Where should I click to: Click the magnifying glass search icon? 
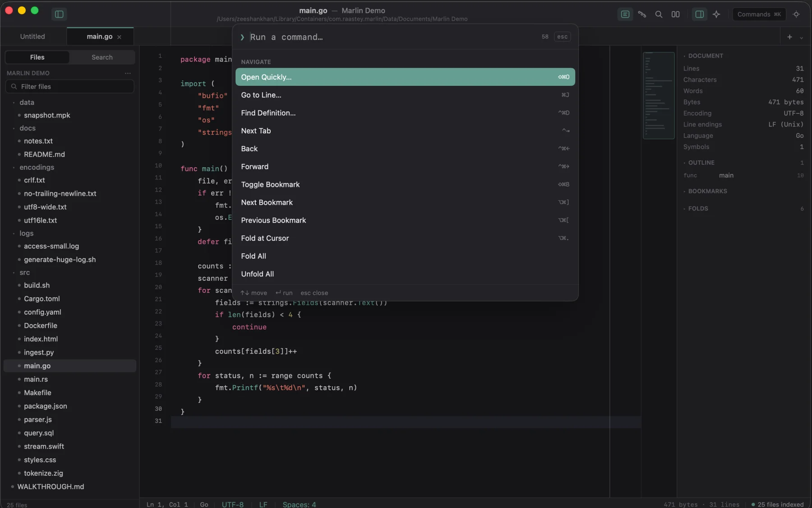(x=659, y=14)
